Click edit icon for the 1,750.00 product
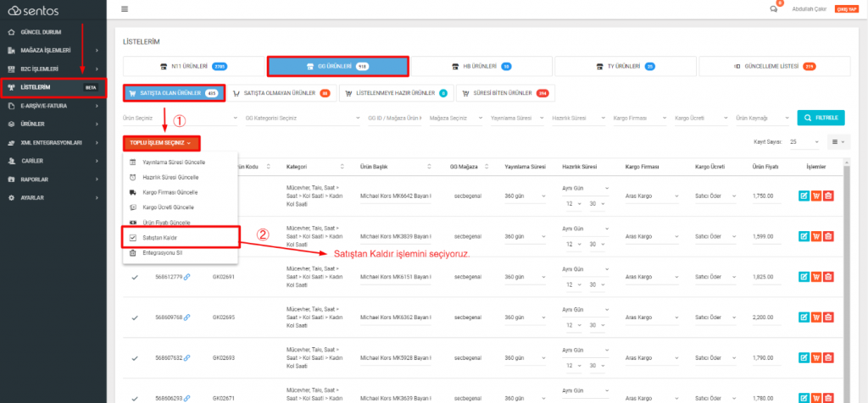Image resolution: width=868 pixels, height=403 pixels. [x=804, y=196]
